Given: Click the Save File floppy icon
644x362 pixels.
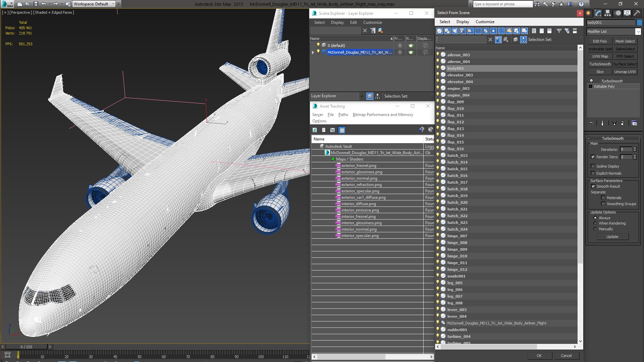Looking at the screenshot, I should [36, 4].
